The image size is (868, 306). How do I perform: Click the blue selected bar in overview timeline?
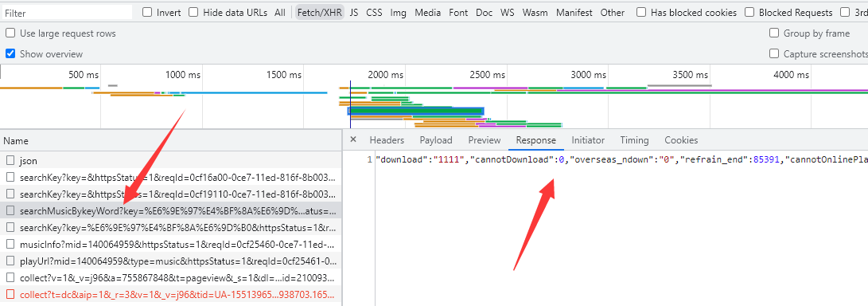pos(416,111)
